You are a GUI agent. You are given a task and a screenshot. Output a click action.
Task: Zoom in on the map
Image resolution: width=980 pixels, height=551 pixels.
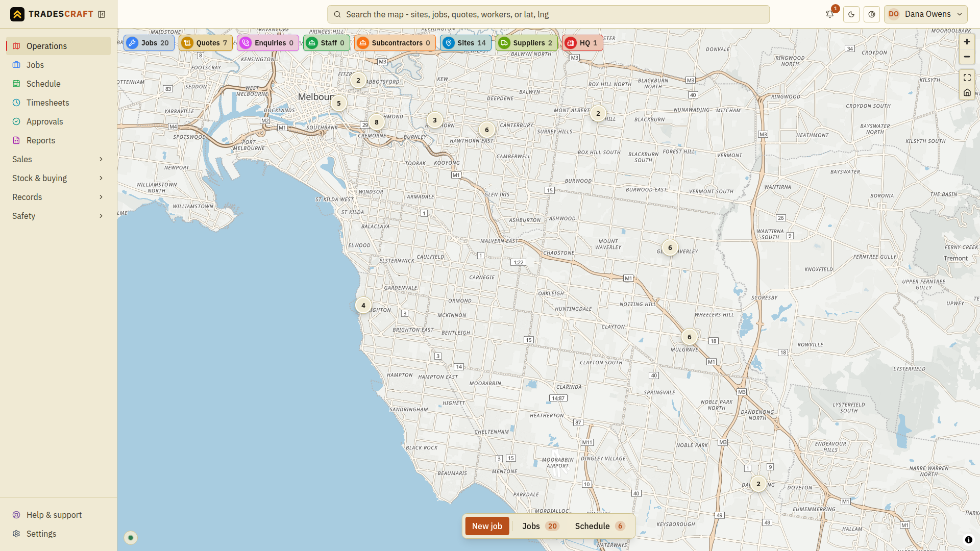967,42
